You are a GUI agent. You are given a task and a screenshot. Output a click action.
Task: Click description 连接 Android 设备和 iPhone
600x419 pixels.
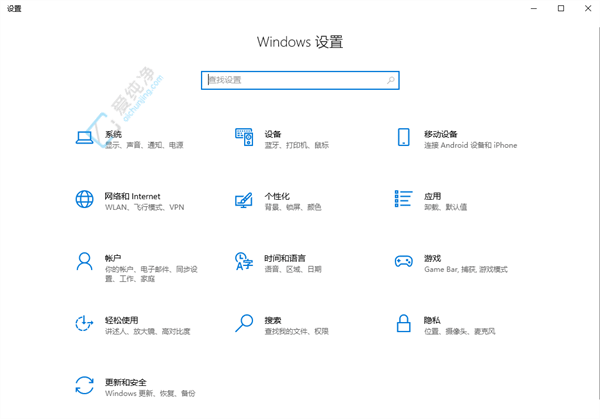(x=471, y=145)
